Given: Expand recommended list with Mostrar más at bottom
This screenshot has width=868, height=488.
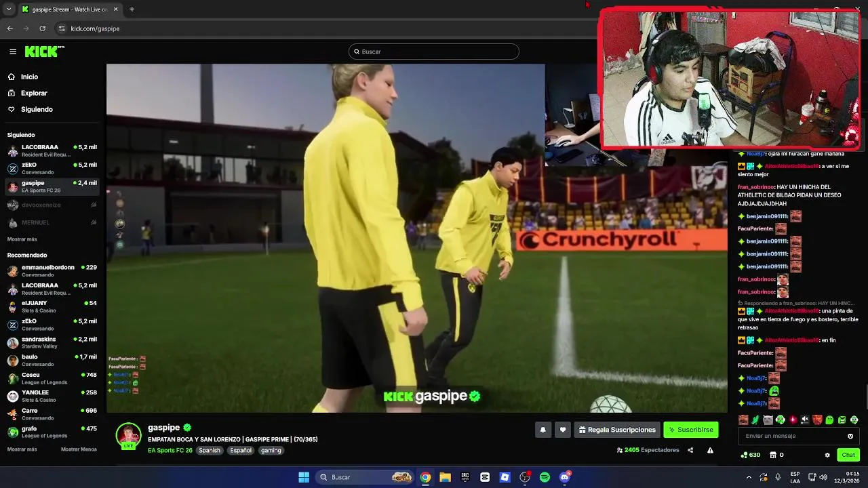Looking at the screenshot, I should (22, 449).
